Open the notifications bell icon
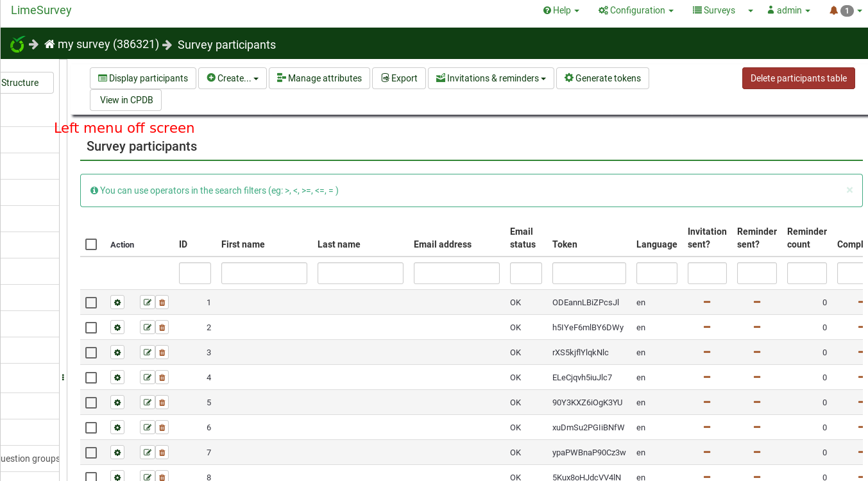 click(833, 10)
